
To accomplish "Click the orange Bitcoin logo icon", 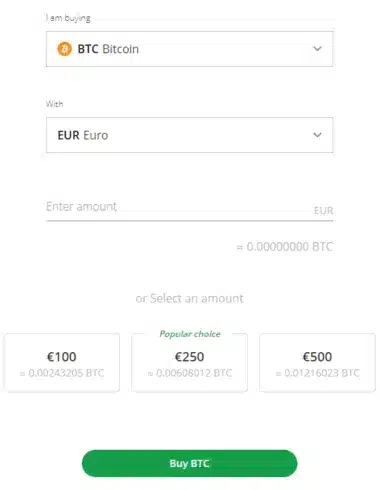I will point(64,49).
